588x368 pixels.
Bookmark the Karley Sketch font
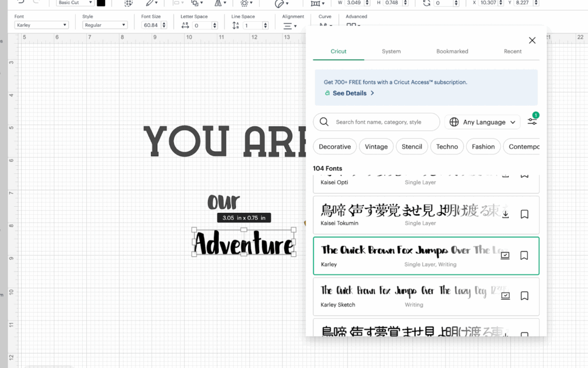(x=524, y=296)
